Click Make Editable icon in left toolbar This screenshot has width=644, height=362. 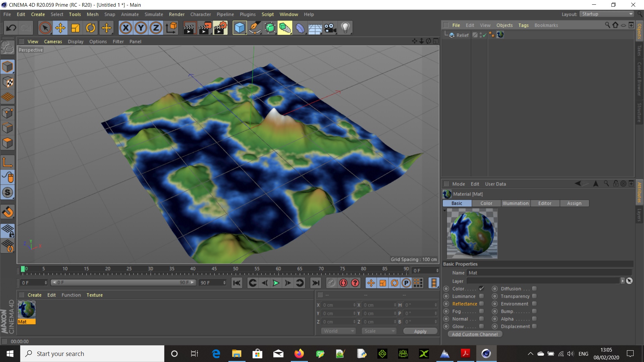click(8, 48)
